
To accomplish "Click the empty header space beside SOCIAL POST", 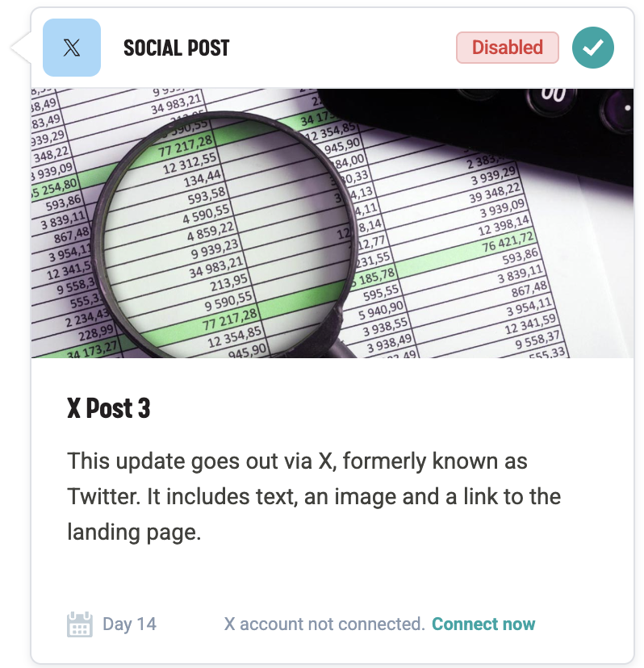I will (339, 48).
